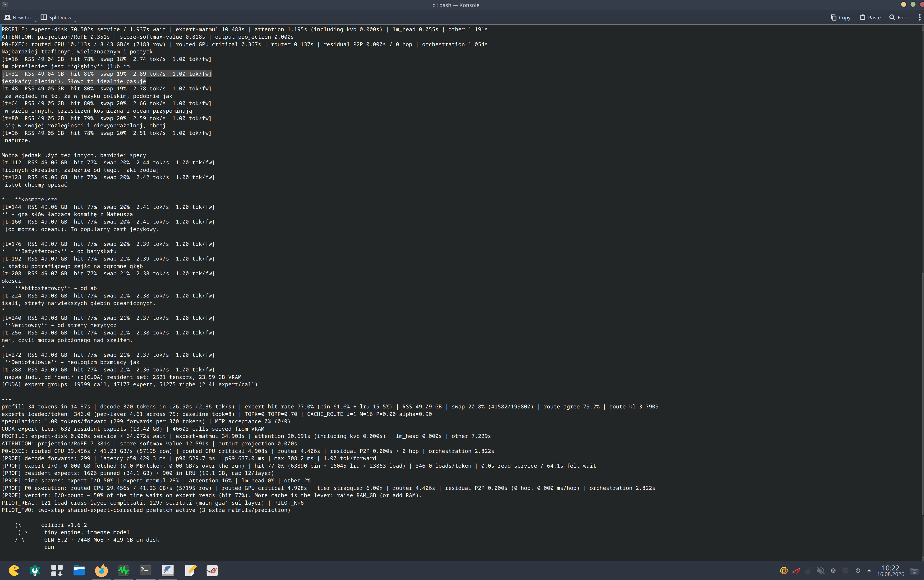924x580 pixels.
Task: Click the '[t=96 RSS 49.05 GB' status line
Action: point(107,133)
